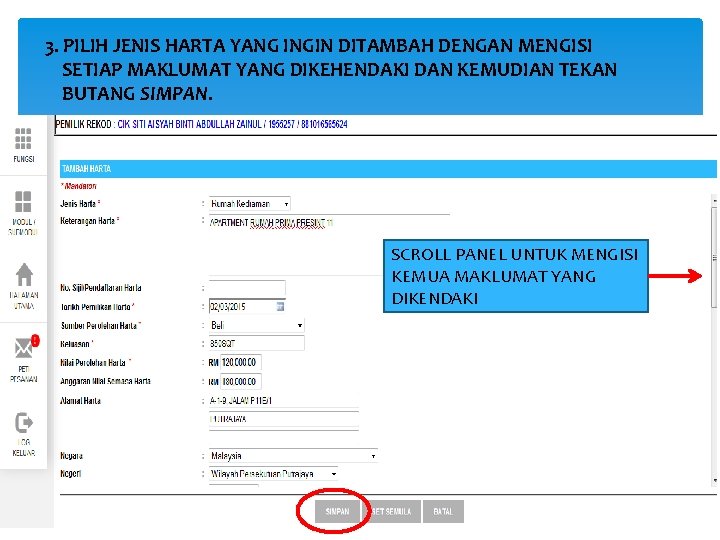
Task: Click the Keluasan input field
Action: (256, 343)
